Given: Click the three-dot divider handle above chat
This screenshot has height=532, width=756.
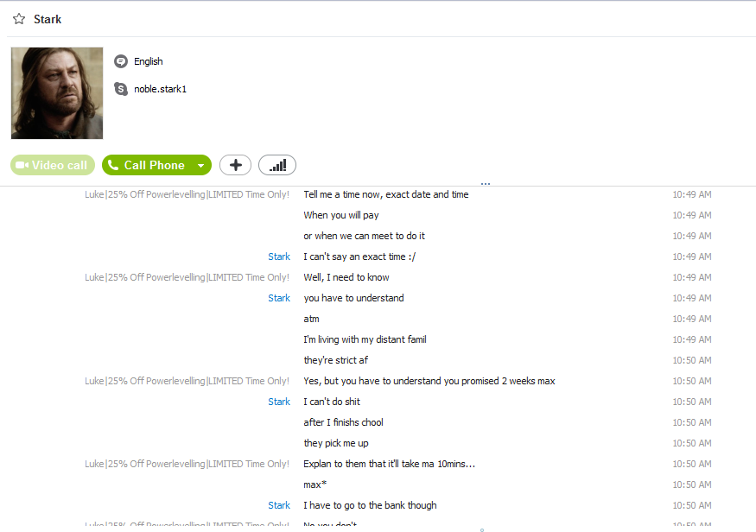Looking at the screenshot, I should (486, 184).
